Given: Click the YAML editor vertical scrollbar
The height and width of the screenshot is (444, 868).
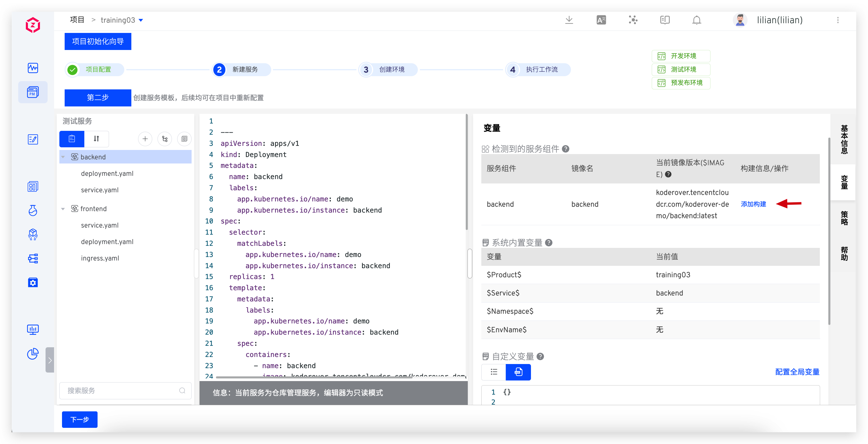Looking at the screenshot, I should (466, 172).
